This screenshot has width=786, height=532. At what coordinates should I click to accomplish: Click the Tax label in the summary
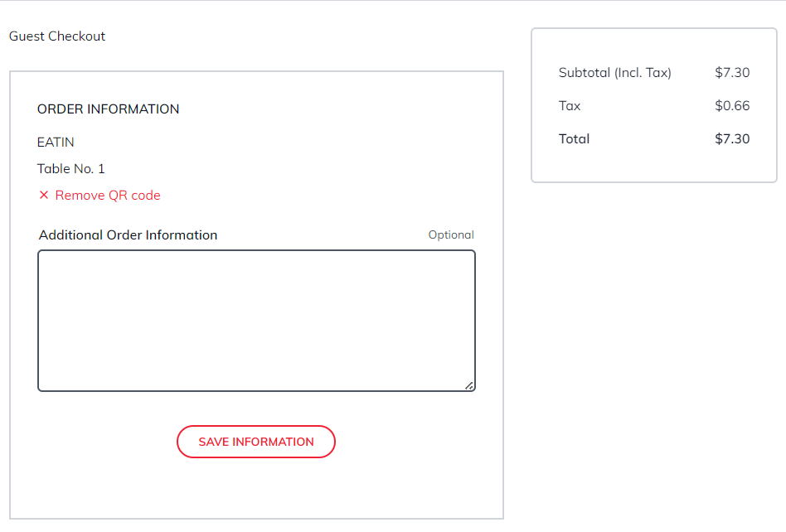pos(570,106)
